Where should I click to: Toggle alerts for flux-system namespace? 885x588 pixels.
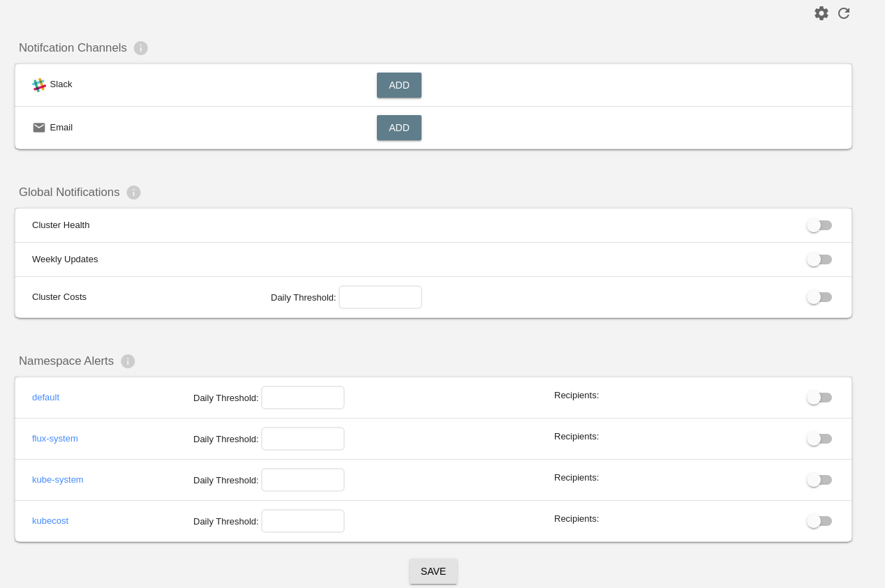click(819, 439)
